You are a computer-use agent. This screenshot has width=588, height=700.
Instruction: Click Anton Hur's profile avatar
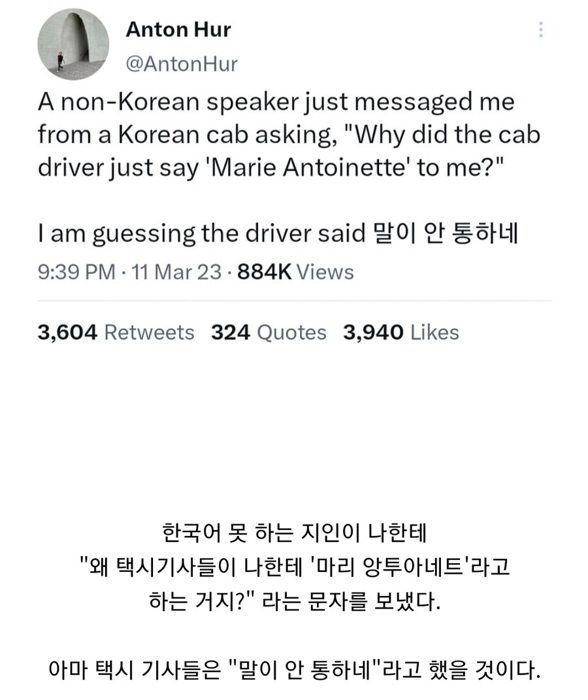click(73, 44)
